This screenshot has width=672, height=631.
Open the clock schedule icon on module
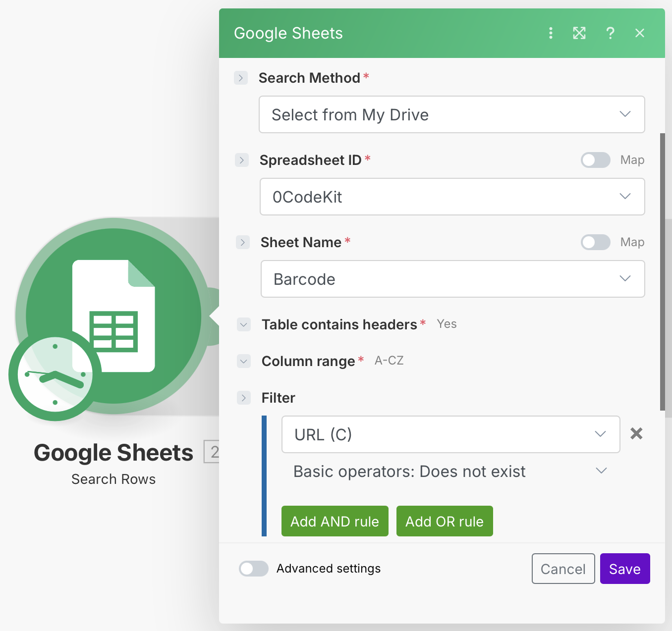55,375
